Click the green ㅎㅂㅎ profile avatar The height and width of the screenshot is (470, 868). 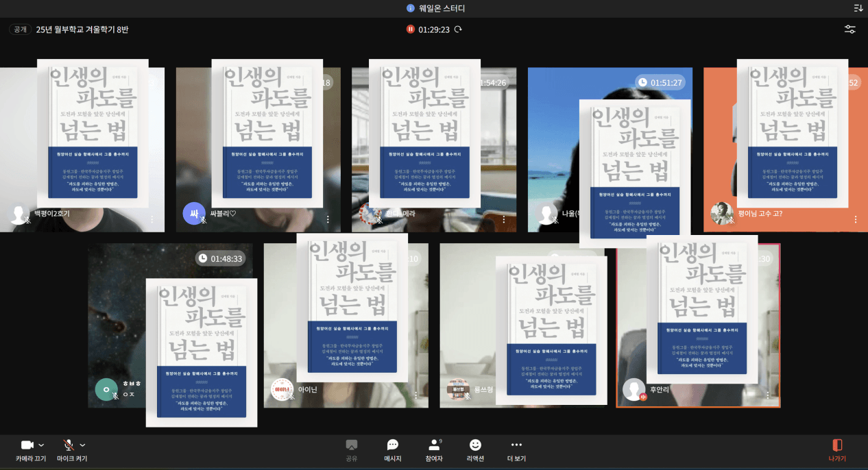(106, 389)
